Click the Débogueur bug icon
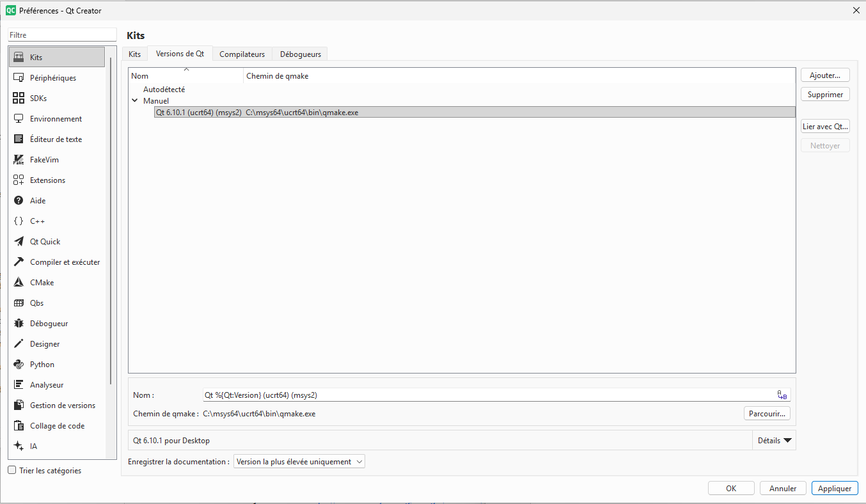 coord(19,323)
